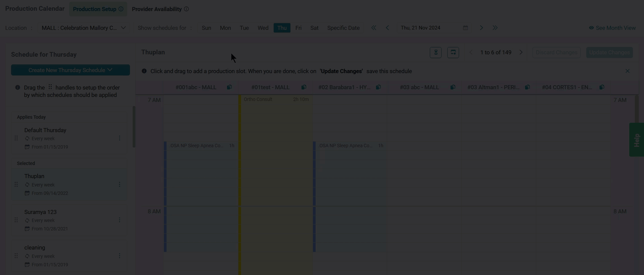Viewport: 644px width, 275px height.
Task: Copy schedule of #01test - MALL column
Action: tap(304, 87)
